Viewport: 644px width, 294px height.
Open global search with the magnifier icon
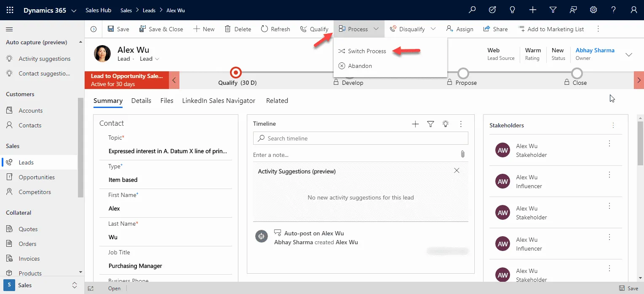pyautogui.click(x=472, y=10)
